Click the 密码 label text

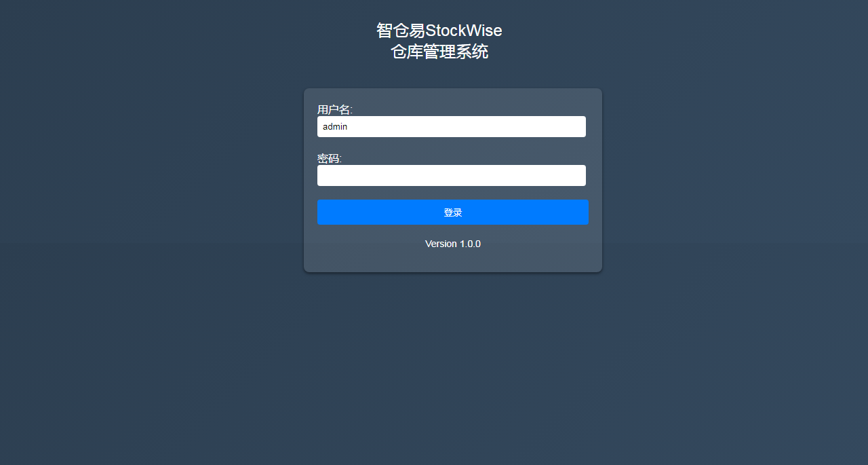[330, 158]
